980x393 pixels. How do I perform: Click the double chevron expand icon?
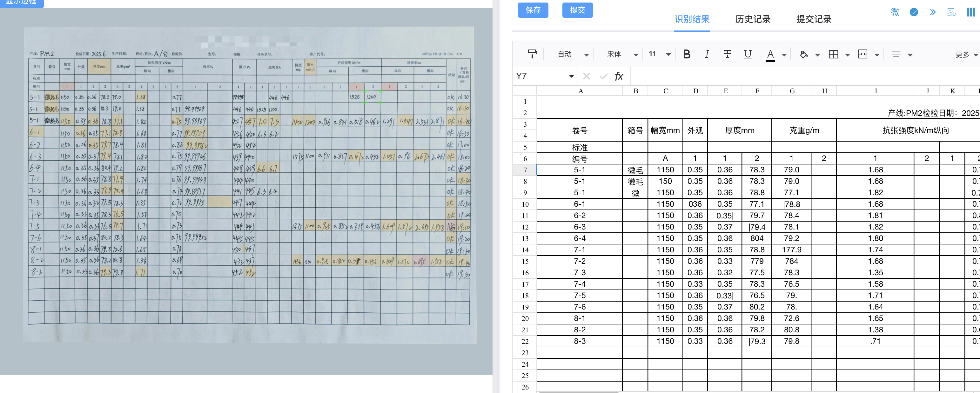coord(932,12)
